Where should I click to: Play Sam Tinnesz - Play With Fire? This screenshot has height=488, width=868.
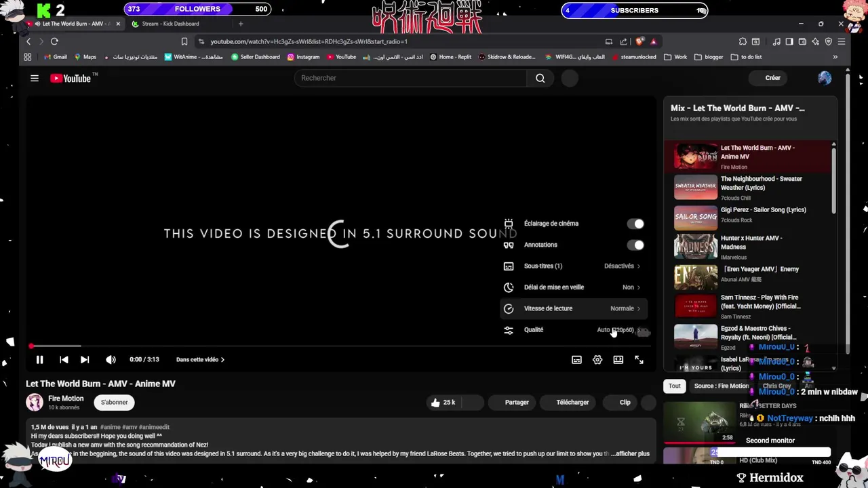pyautogui.click(x=747, y=306)
